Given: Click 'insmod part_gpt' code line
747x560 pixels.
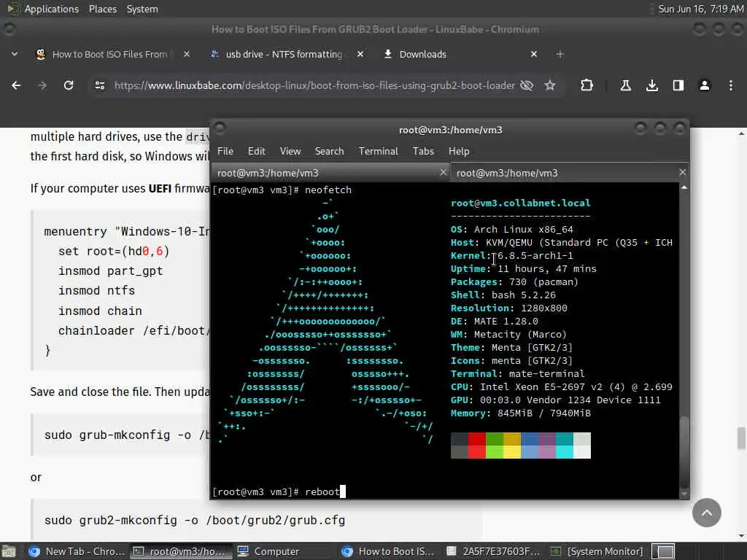Looking at the screenshot, I should (x=111, y=271).
